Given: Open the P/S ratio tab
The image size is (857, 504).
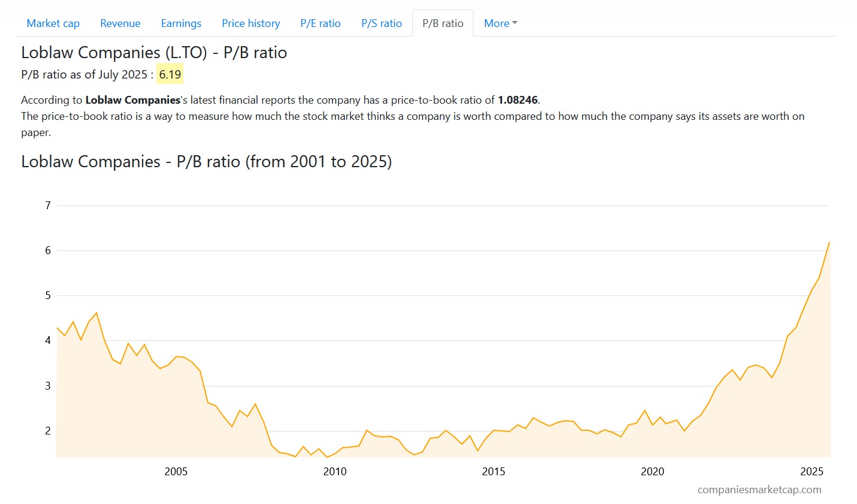Looking at the screenshot, I should point(381,23).
